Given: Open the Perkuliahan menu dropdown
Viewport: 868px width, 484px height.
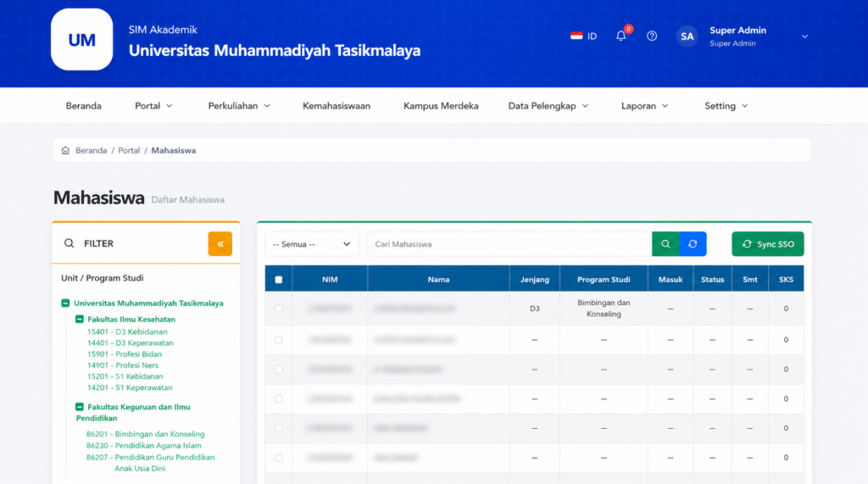Looking at the screenshot, I should tap(238, 106).
